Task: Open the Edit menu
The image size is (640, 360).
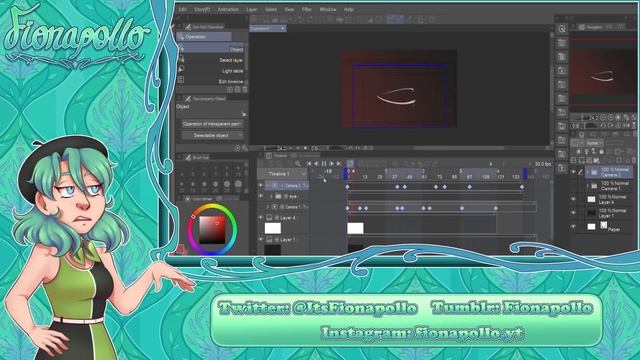Action: pos(182,9)
